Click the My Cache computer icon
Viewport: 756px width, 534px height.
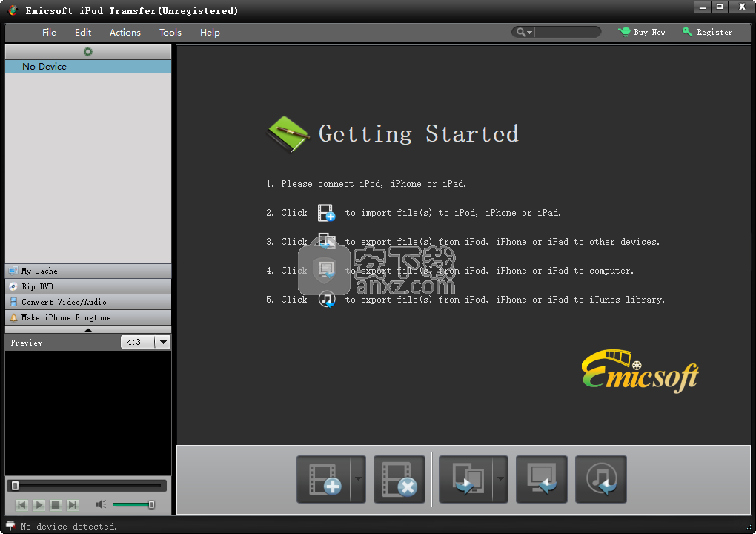[13, 271]
